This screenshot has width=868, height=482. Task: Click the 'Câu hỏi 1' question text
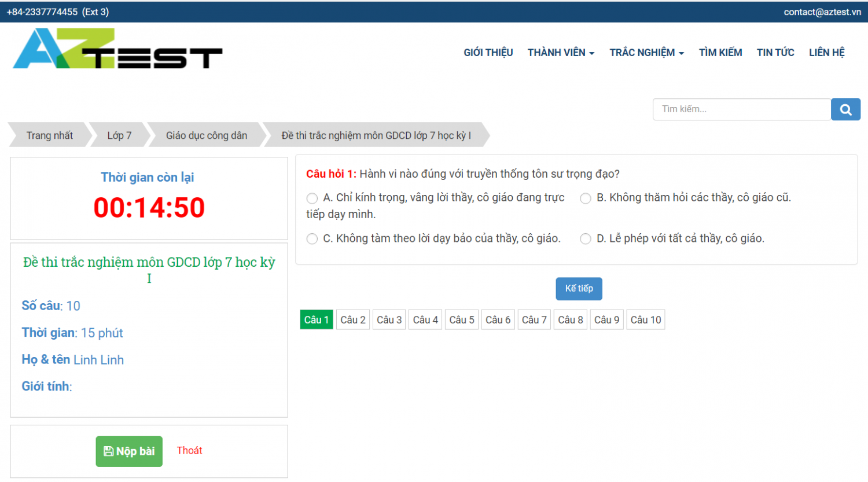463,174
